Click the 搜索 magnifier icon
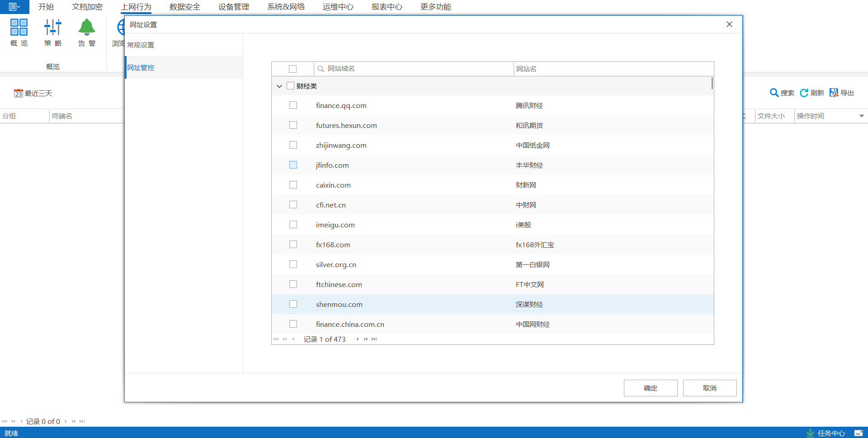The width and height of the screenshot is (868, 438). (774, 93)
